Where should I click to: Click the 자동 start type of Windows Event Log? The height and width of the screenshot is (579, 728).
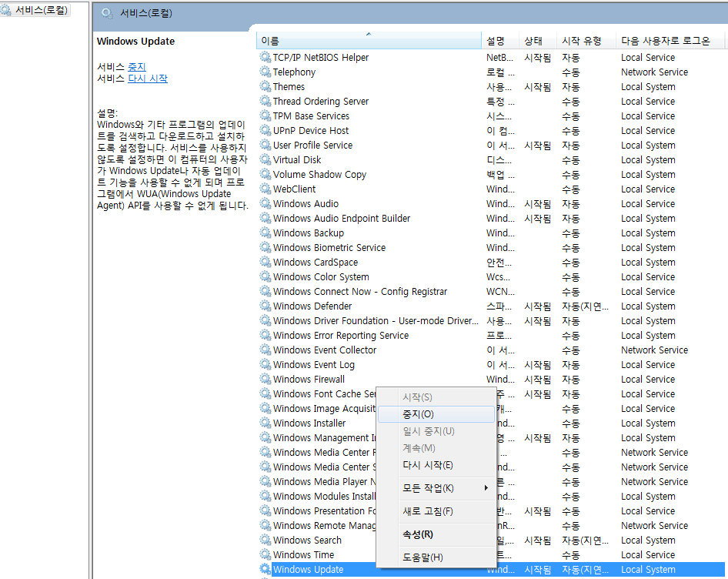point(570,365)
